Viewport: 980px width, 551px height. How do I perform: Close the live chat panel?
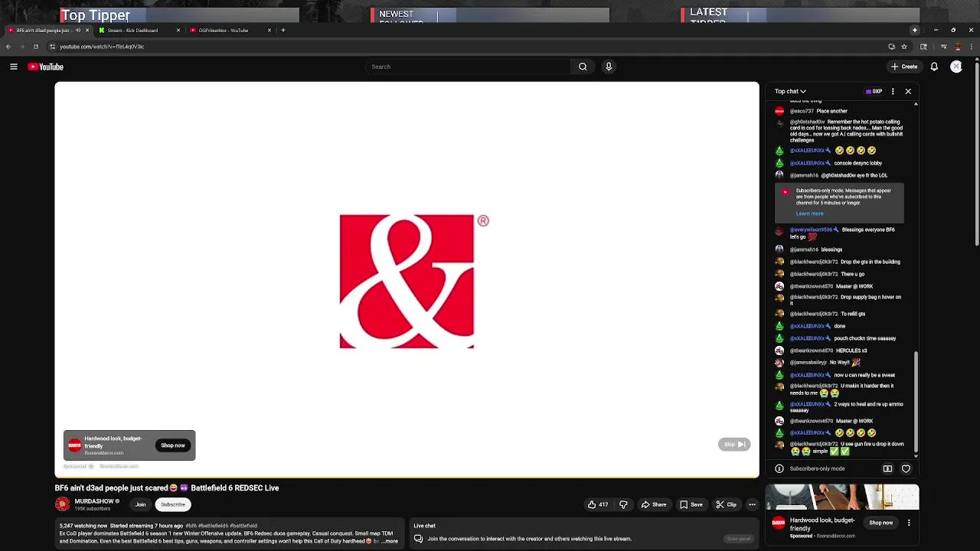908,91
